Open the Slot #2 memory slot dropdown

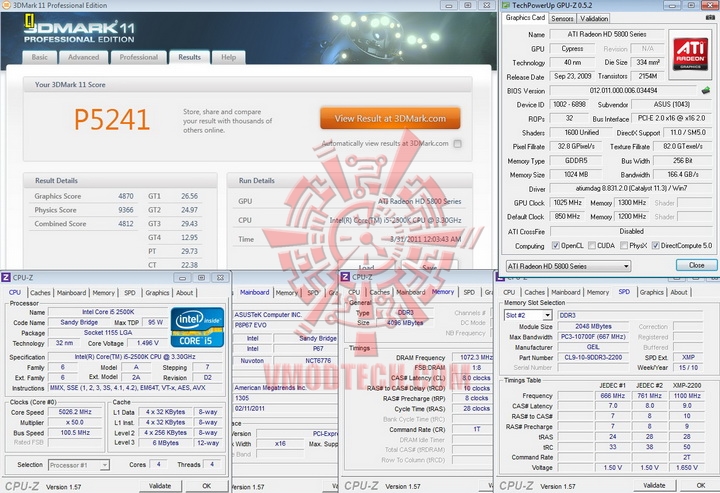[x=528, y=315]
